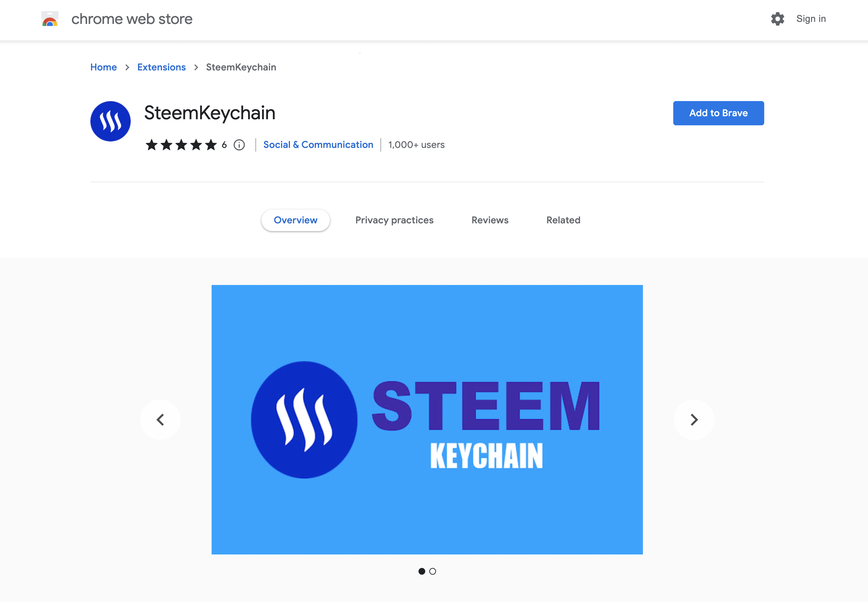Open the Privacy practices tab
Viewport: 868px width, 605px height.
point(394,220)
